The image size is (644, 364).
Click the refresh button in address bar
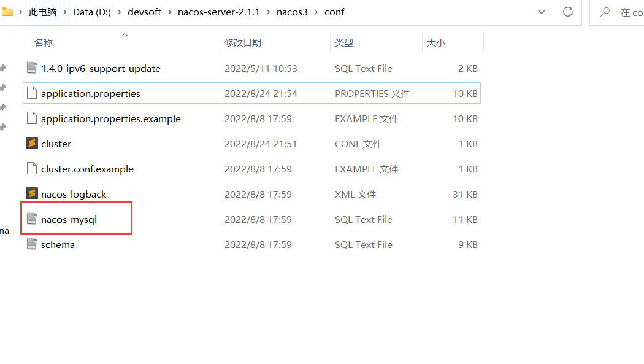[568, 12]
